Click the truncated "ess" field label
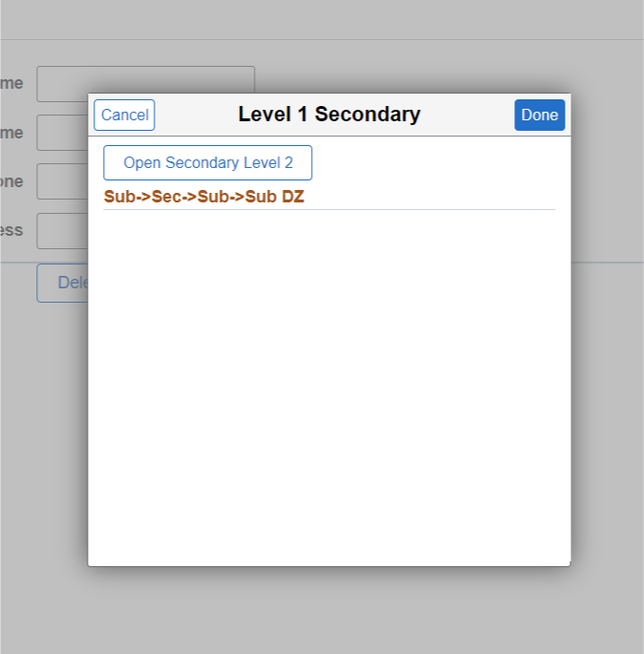 click(11, 230)
